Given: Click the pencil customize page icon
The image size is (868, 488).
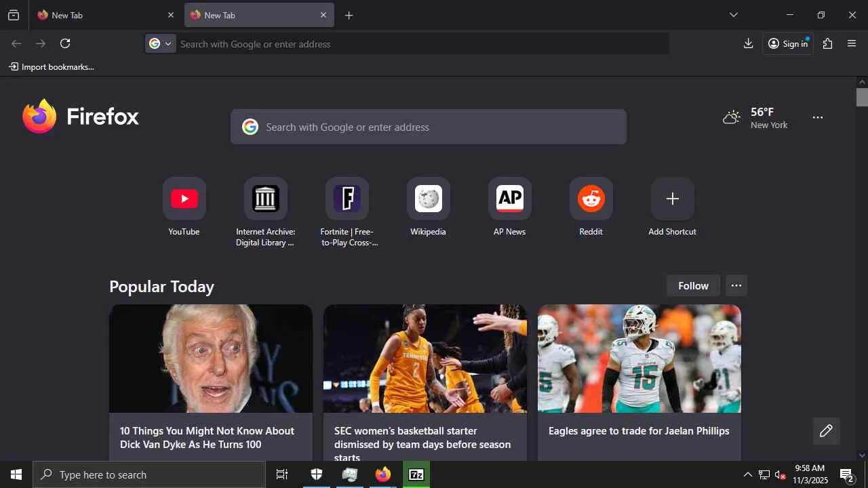Looking at the screenshot, I should (x=826, y=431).
